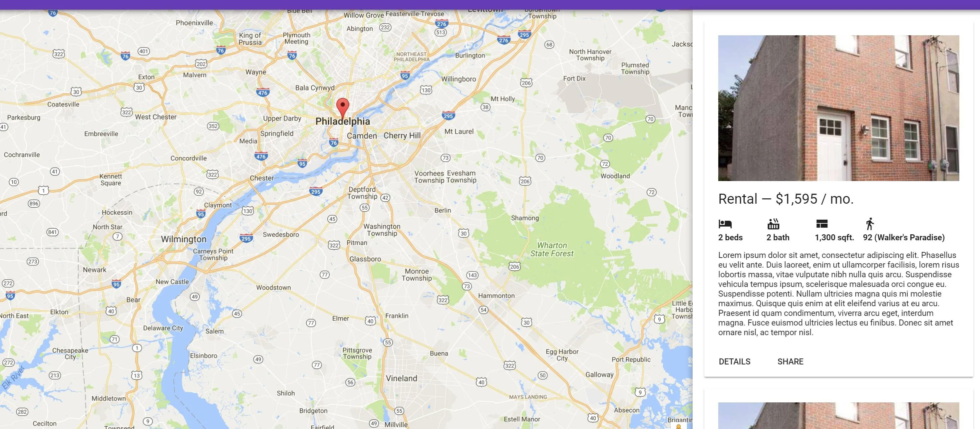980x429 pixels.
Task: Click the bathtub icon above 2 bath
Action: [773, 224]
